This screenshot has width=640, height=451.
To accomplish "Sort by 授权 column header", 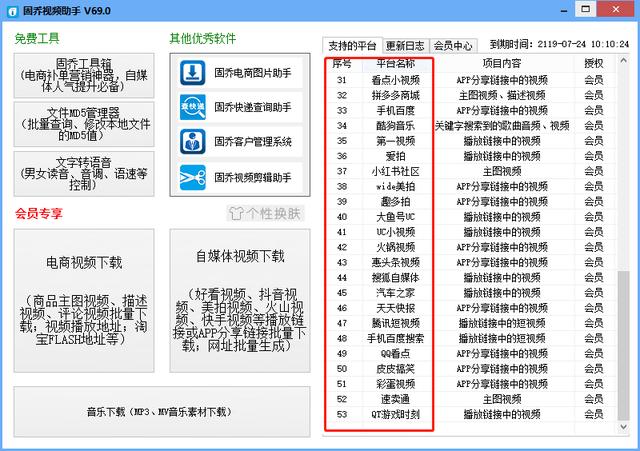I will pyautogui.click(x=594, y=63).
